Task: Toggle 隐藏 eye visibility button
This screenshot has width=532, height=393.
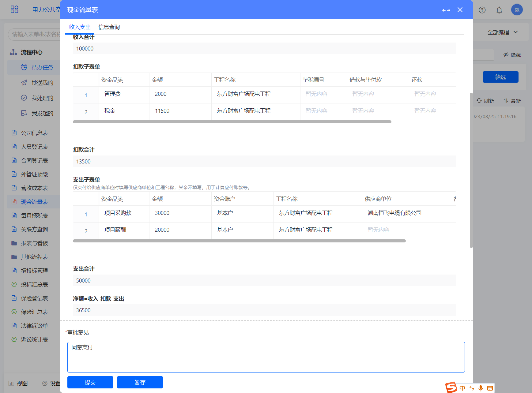Action: coord(512,55)
